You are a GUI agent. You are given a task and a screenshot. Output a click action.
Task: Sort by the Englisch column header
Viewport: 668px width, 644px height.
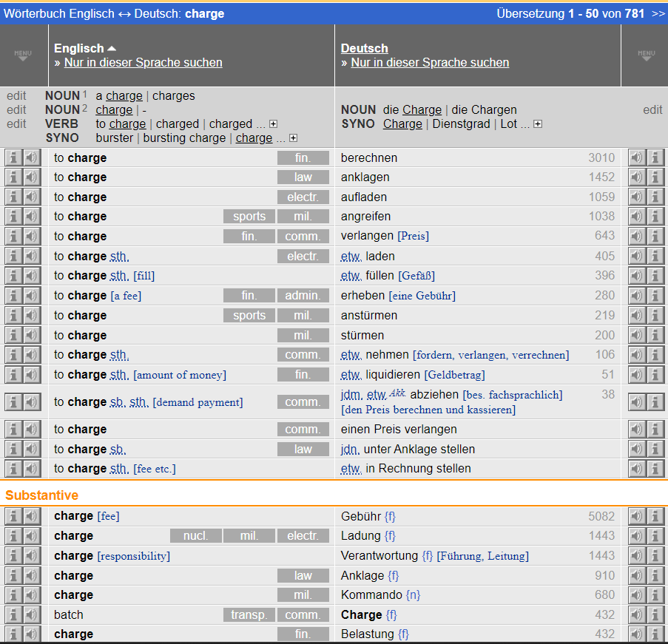[85, 48]
